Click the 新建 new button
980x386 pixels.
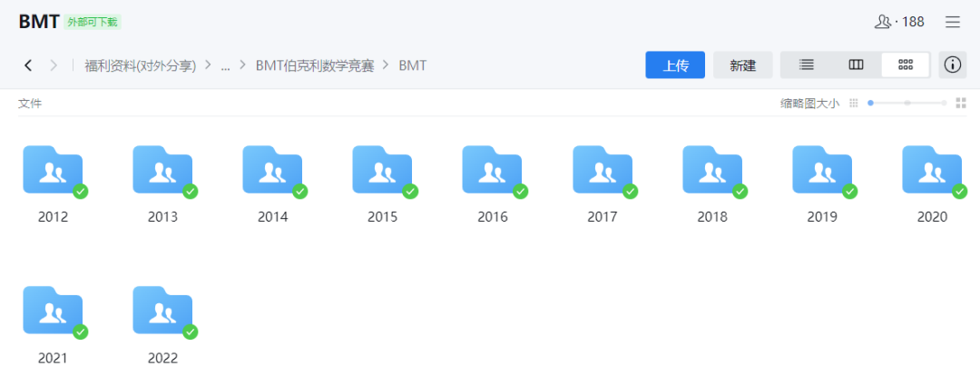[x=743, y=65]
